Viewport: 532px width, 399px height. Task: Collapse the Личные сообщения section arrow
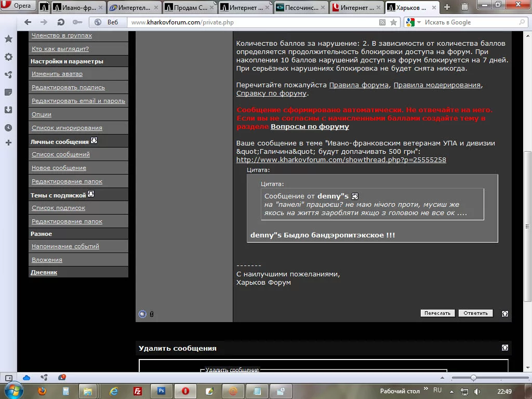tap(94, 140)
